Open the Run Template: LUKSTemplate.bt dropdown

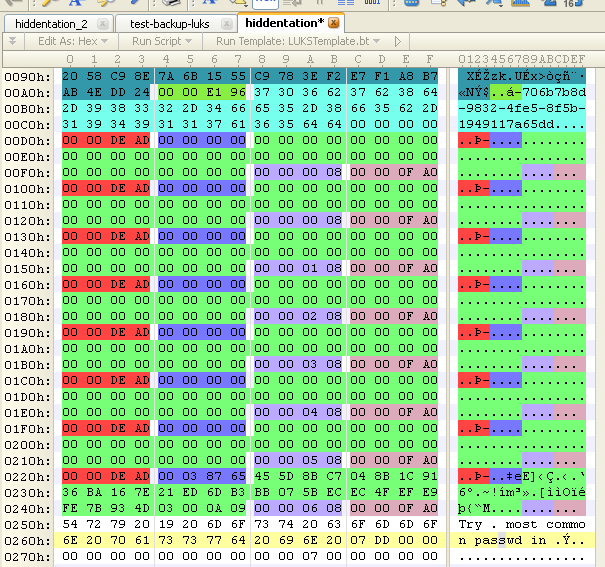(298, 42)
